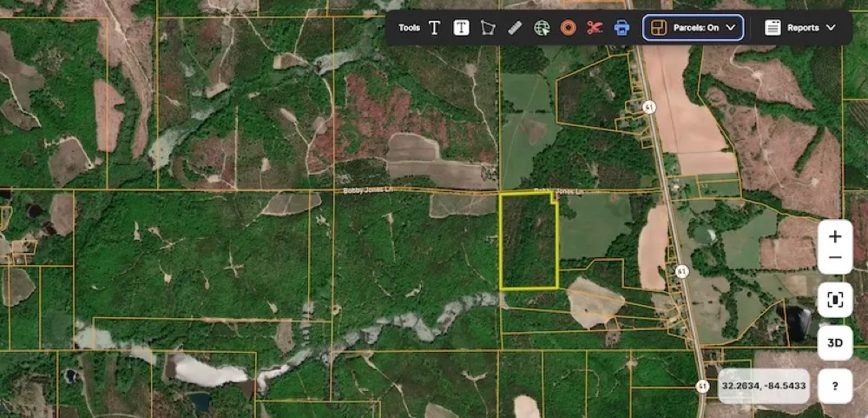The width and height of the screenshot is (868, 418).
Task: Activate the ruler measure tool
Action: point(515,28)
